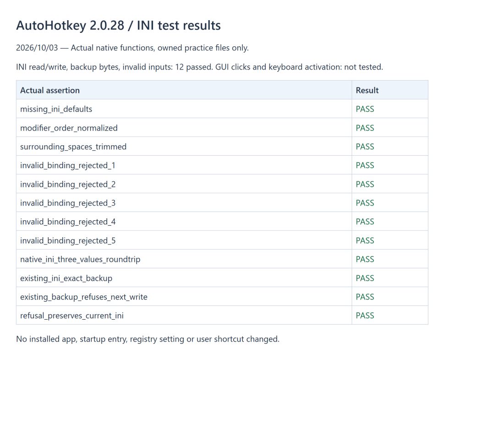Click PASS for invalid_binding_rejected_3
The height and width of the screenshot is (435, 504).
coord(365,203)
